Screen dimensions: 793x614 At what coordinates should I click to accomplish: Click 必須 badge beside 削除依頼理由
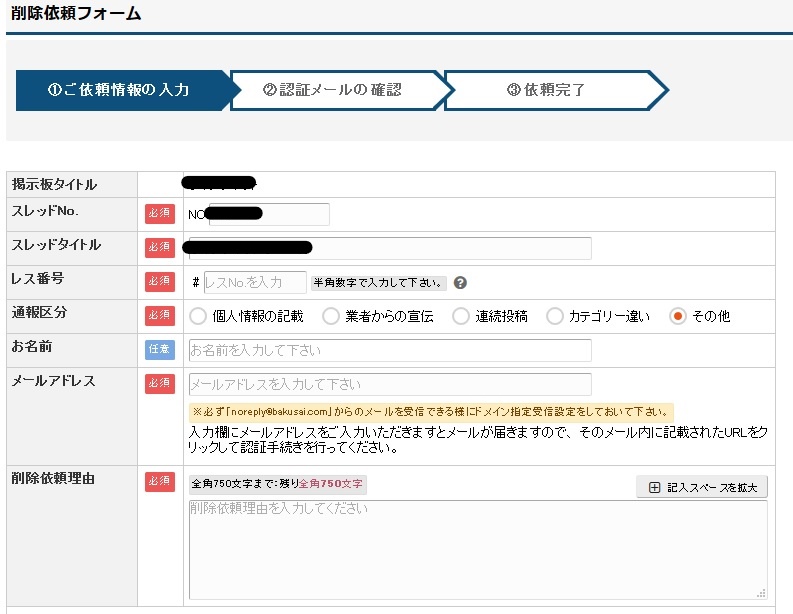[x=160, y=481]
